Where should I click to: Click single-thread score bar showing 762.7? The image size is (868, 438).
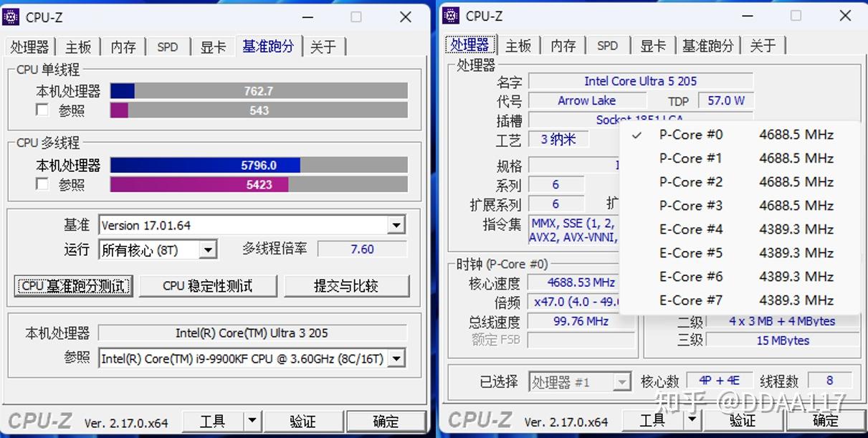pos(259,91)
